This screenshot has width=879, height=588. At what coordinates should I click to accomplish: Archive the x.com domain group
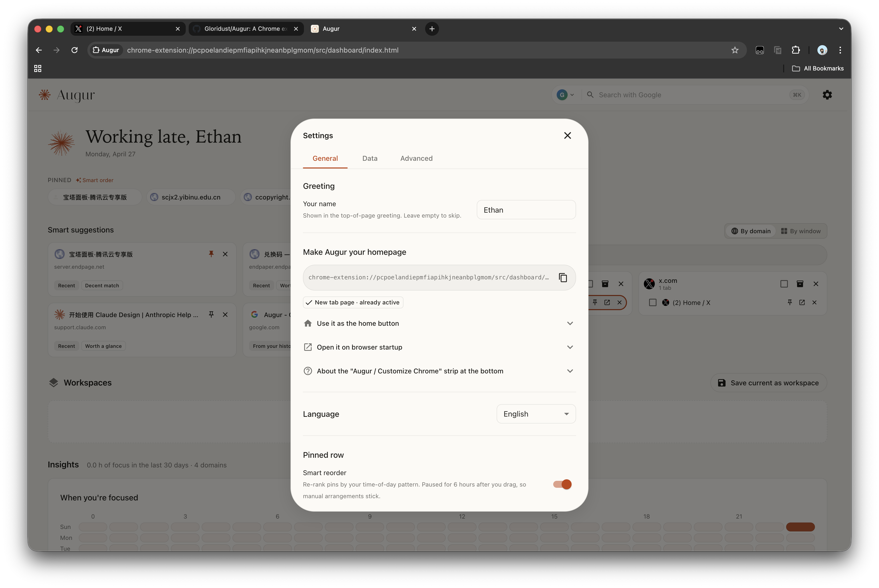[800, 284]
